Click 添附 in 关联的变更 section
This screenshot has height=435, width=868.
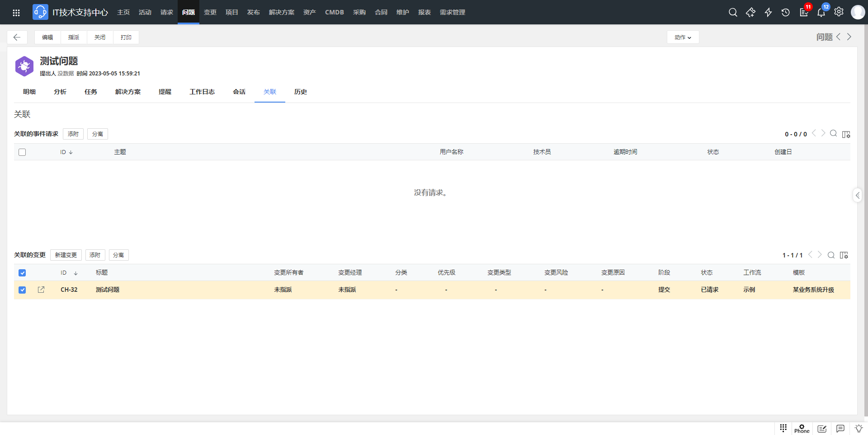point(95,255)
